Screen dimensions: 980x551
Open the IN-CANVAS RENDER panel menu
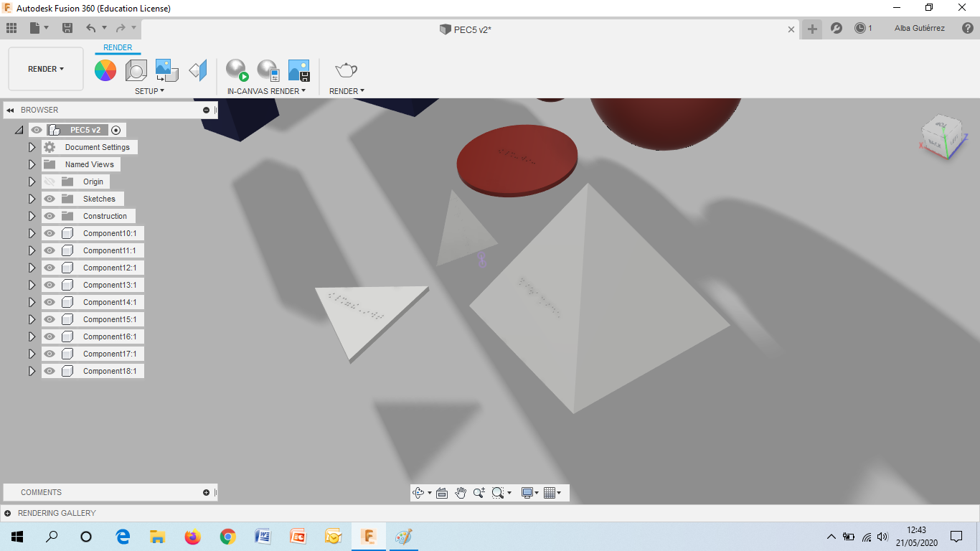[267, 91]
